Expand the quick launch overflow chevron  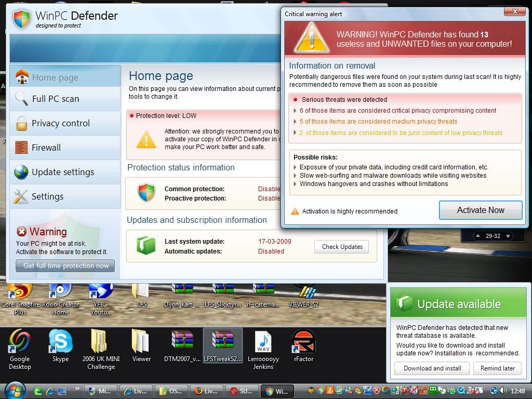(77, 389)
